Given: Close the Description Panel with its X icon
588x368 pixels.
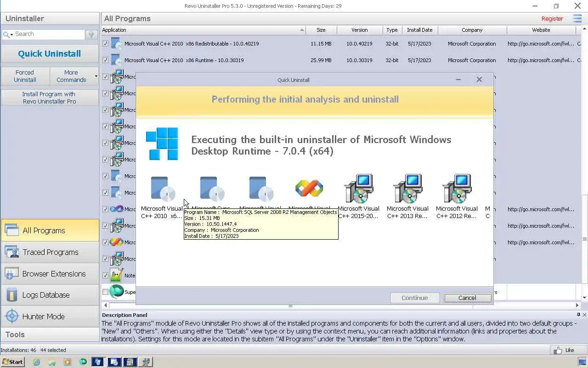Looking at the screenshot, I should tap(584, 315).
